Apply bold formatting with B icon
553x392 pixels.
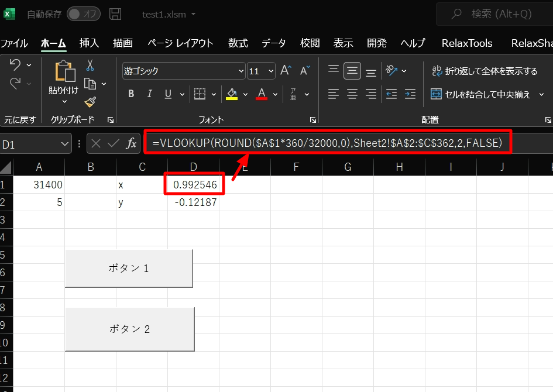131,94
